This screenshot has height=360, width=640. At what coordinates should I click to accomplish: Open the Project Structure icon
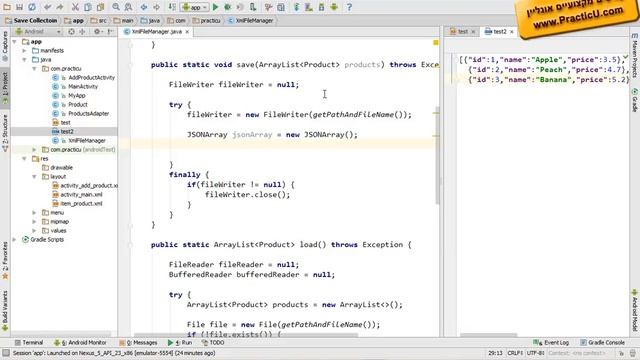tap(281, 7)
